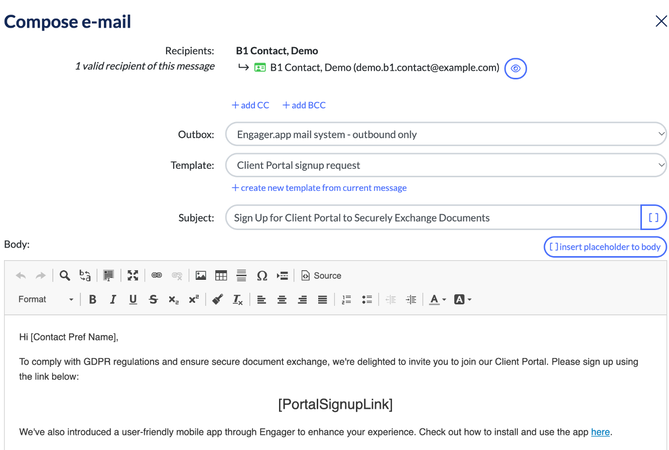
Task: Justify the text
Action: pyautogui.click(x=323, y=299)
